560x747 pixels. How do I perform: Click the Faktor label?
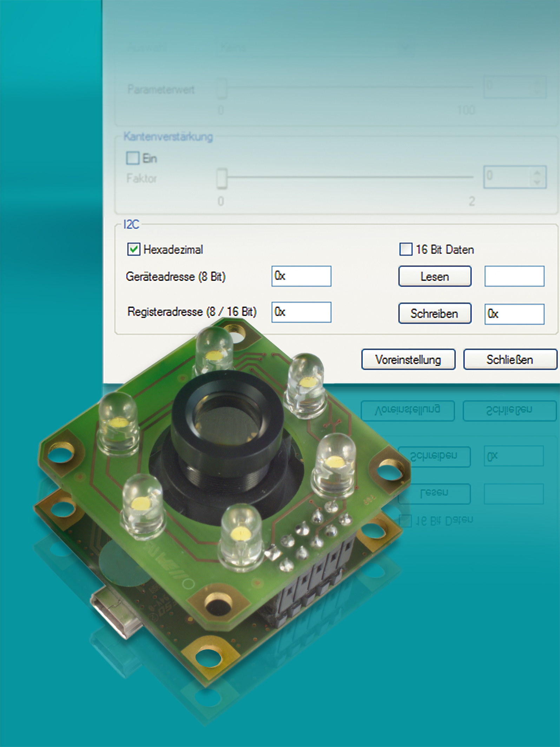click(141, 178)
